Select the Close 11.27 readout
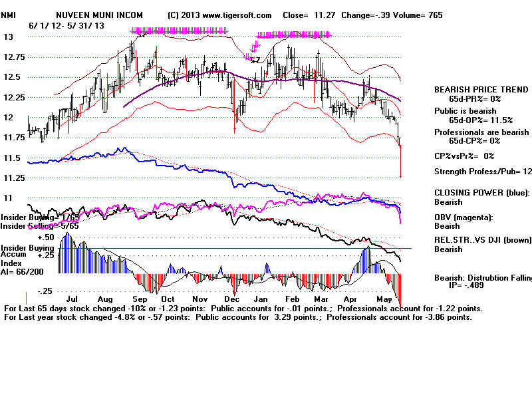Viewport: 532px width, 399px height. pos(310,15)
